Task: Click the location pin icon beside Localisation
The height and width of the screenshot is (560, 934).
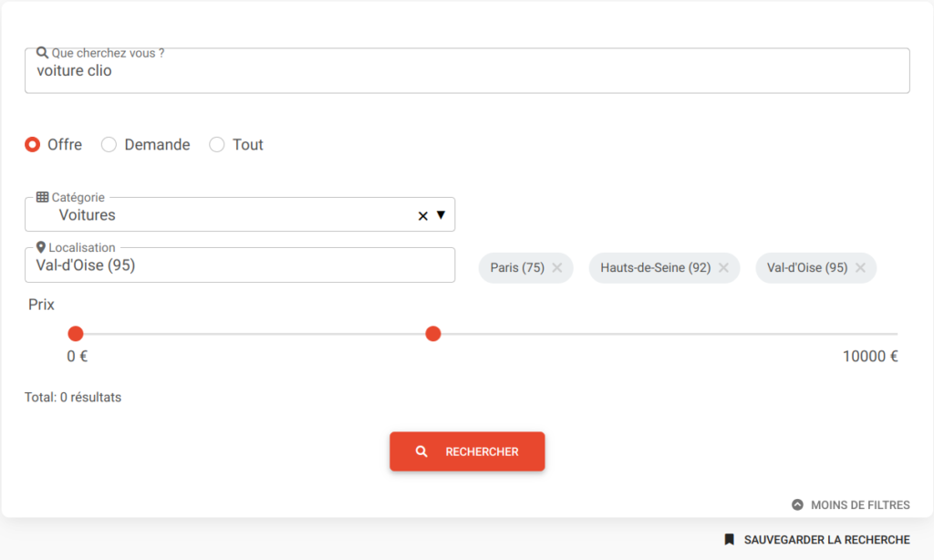Action: point(41,247)
